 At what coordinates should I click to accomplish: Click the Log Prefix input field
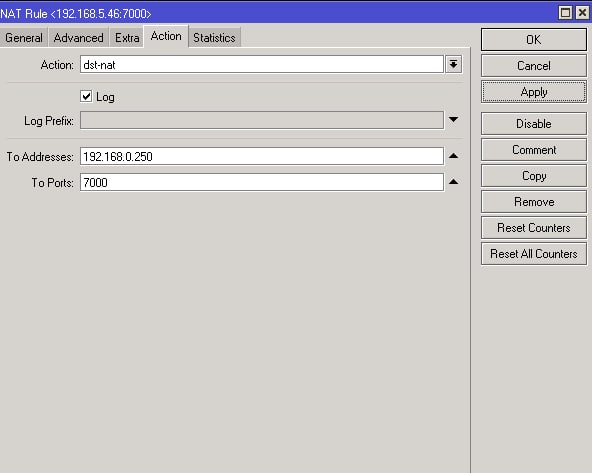coord(262,120)
